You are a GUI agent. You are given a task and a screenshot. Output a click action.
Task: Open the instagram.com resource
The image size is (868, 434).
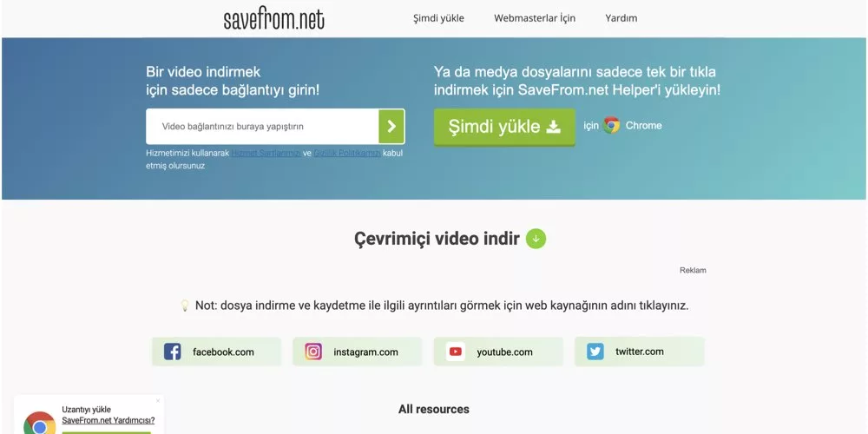point(357,352)
